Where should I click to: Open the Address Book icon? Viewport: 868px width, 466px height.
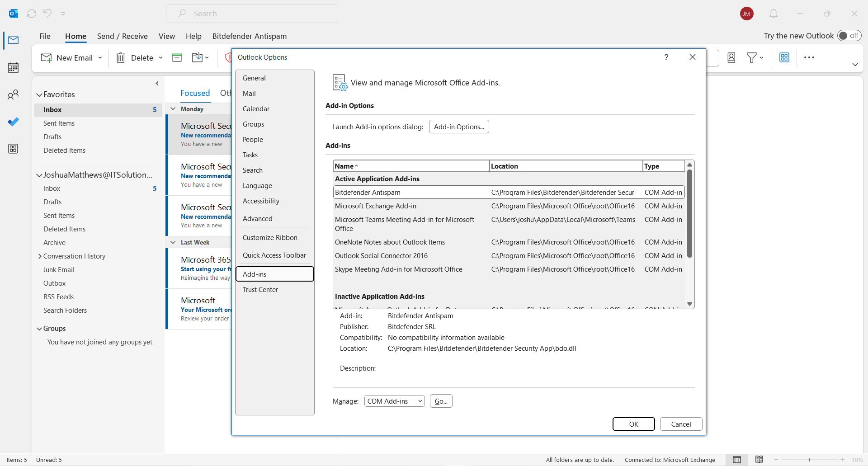(731, 57)
